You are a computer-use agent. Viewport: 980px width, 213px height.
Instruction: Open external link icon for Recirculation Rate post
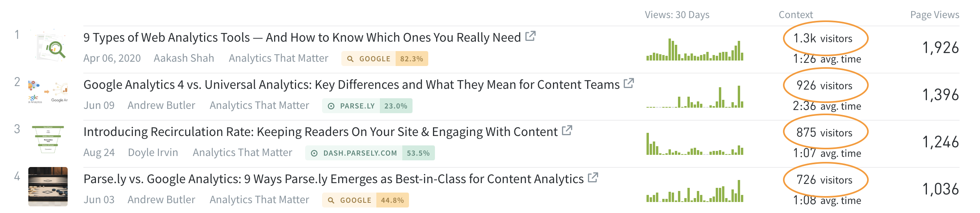(567, 130)
